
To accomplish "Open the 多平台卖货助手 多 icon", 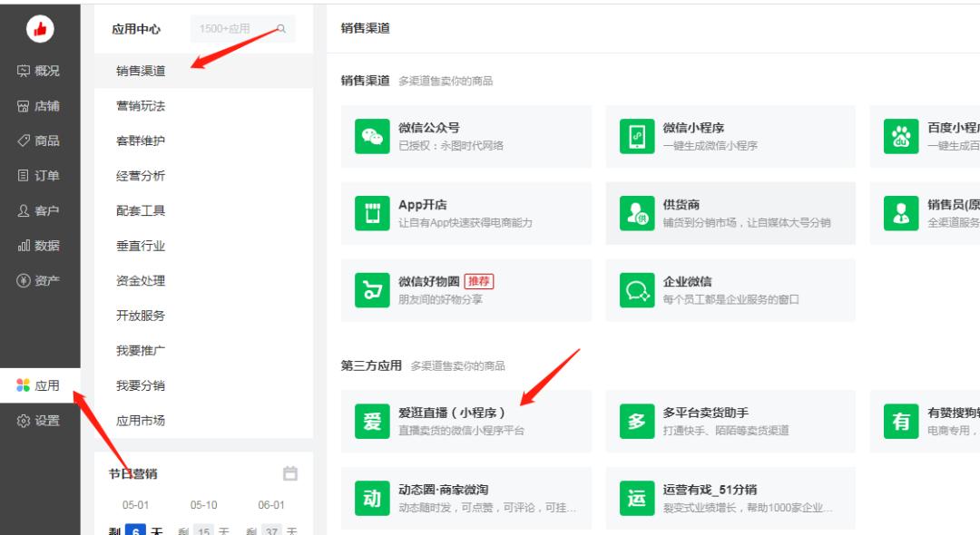I will [x=636, y=421].
